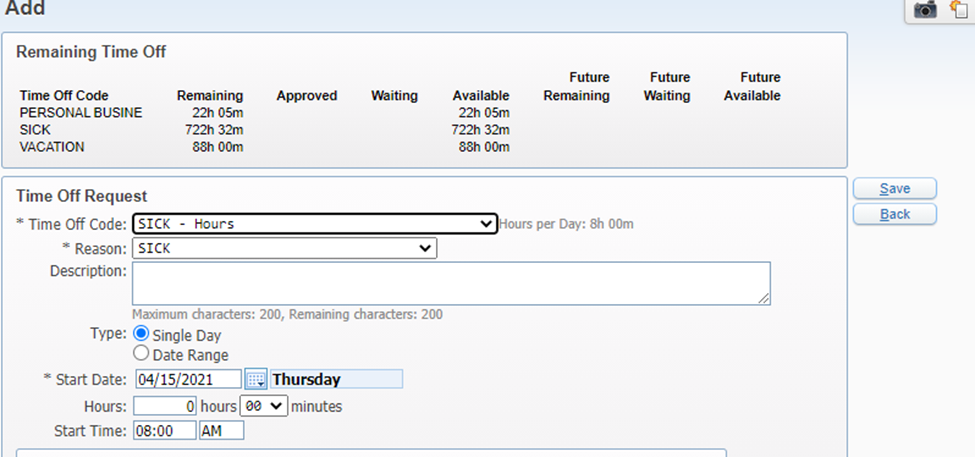975x457 pixels.
Task: Click the VACATION time off code row
Action: pyautogui.click(x=264, y=147)
